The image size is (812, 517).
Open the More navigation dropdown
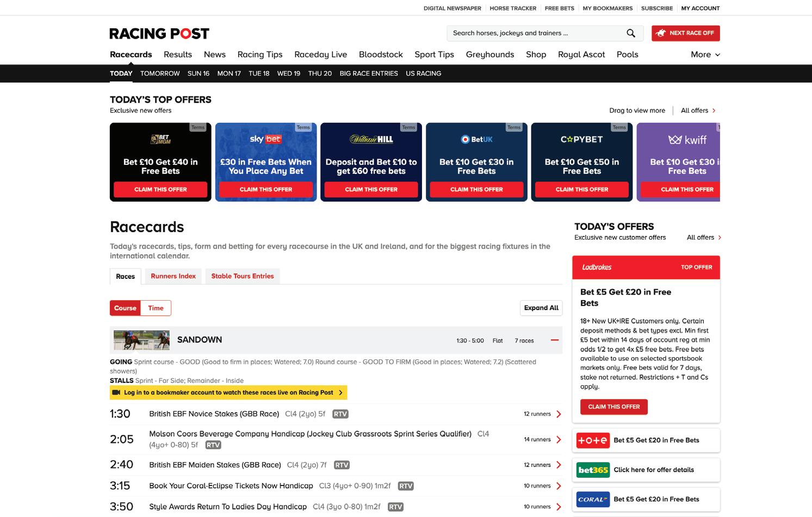pos(705,54)
